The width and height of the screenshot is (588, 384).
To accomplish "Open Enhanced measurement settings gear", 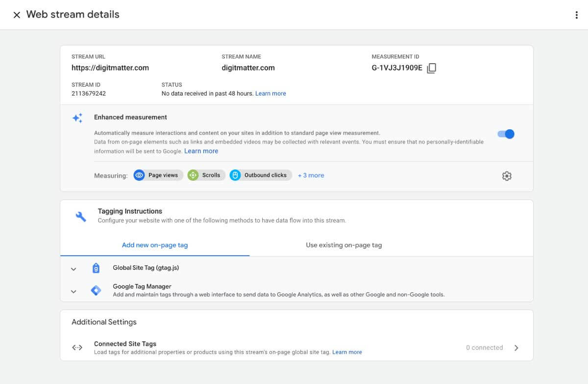I will point(507,175).
